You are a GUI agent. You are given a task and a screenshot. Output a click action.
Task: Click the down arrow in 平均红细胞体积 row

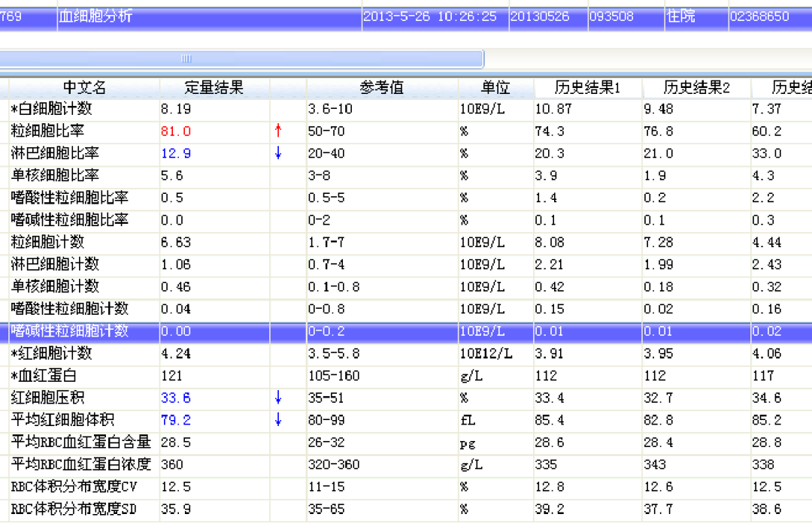coord(278,420)
